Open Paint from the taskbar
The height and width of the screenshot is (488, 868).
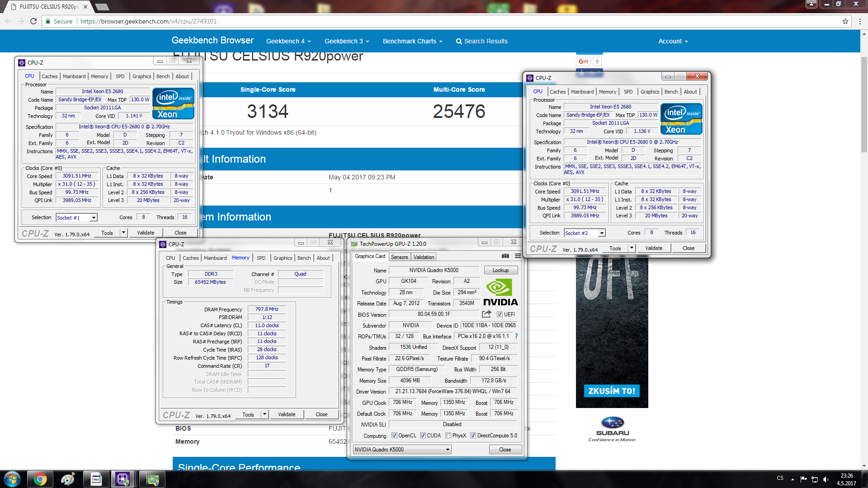(x=68, y=479)
